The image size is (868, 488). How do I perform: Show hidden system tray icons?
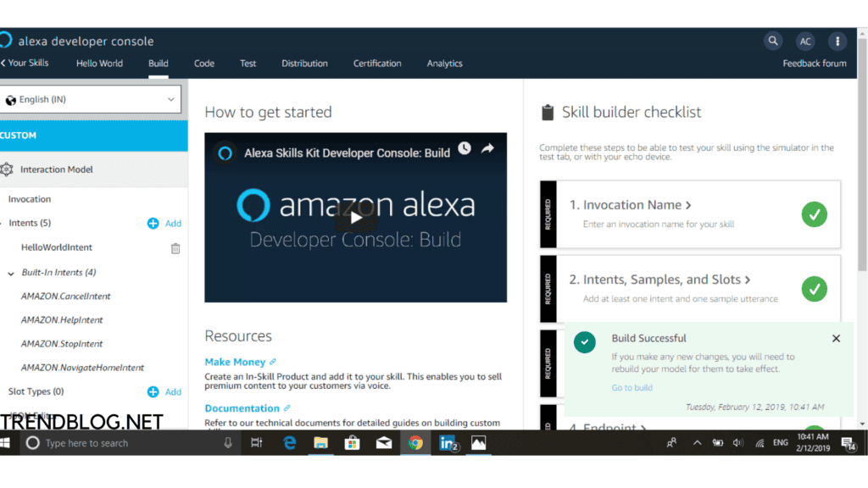pos(697,443)
